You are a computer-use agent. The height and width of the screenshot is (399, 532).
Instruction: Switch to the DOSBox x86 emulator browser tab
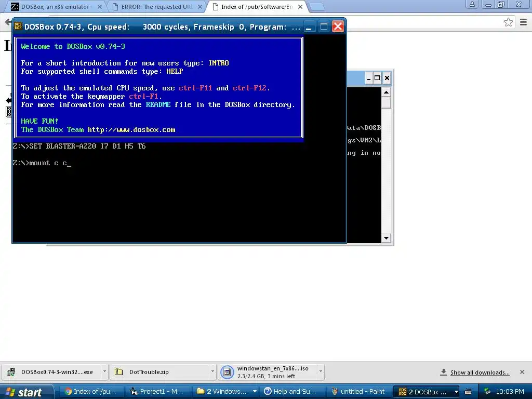(x=56, y=6)
